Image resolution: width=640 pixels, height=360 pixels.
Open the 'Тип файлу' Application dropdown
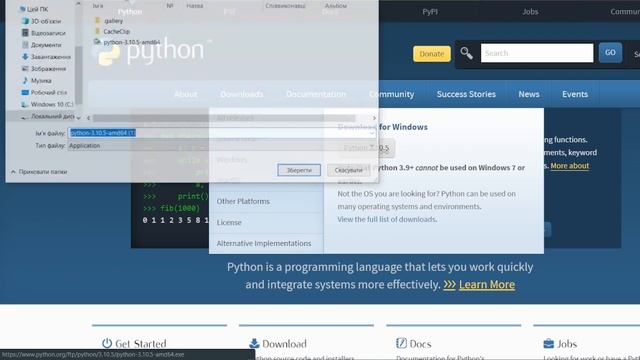click(x=222, y=146)
